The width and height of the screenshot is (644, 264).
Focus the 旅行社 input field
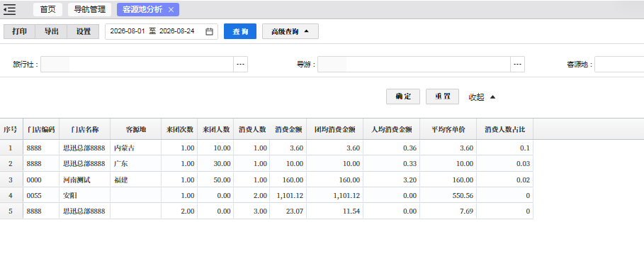[137, 65]
